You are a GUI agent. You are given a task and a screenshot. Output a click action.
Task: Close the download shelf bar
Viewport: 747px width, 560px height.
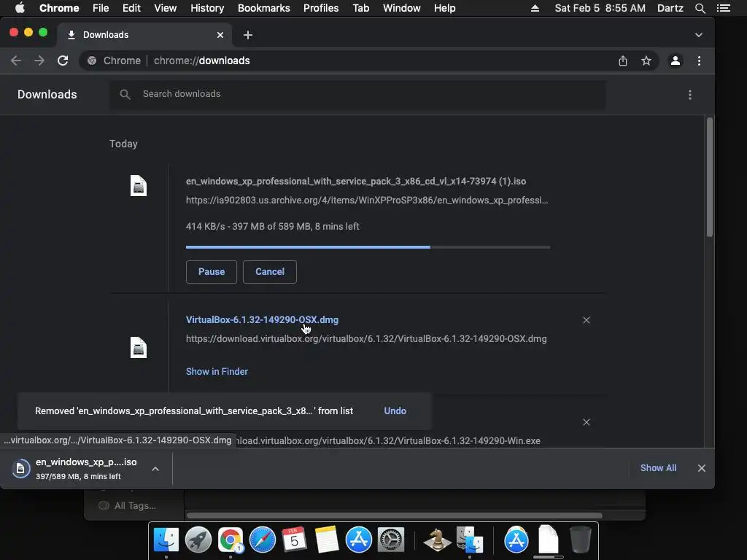701,468
